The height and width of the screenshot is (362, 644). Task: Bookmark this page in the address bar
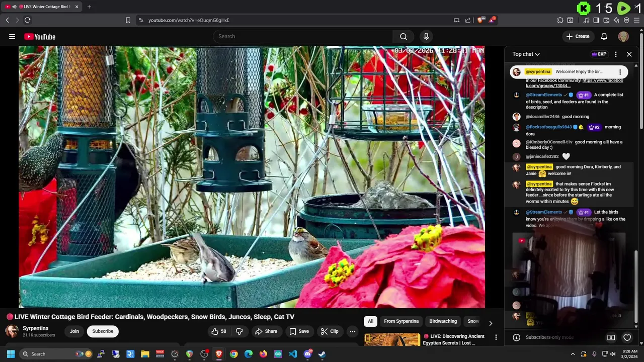[128, 20]
